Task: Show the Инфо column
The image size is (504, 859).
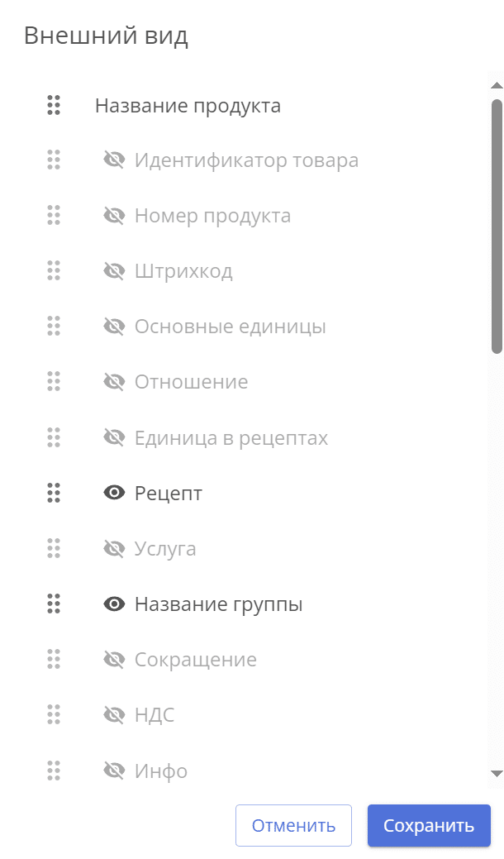Action: (x=114, y=771)
